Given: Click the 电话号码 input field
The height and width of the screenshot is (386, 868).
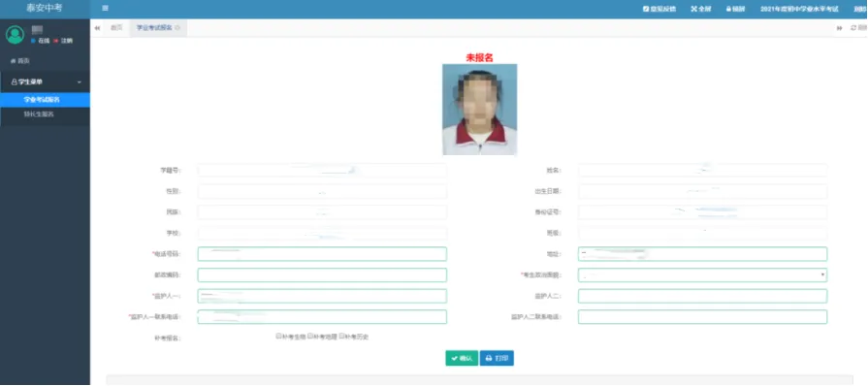Looking at the screenshot, I should (322, 254).
